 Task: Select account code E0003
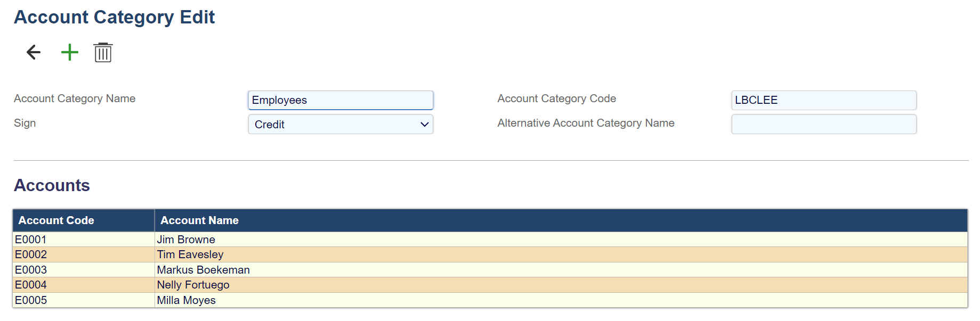[31, 270]
